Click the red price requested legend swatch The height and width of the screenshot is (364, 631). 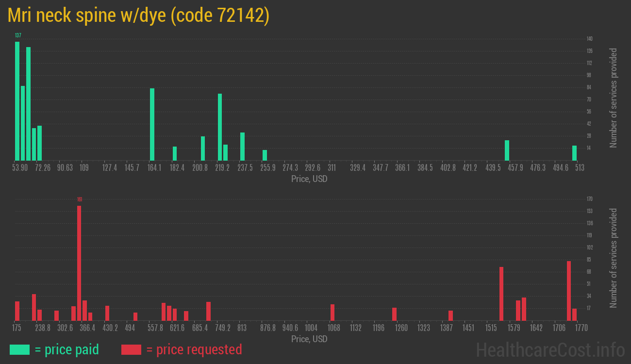tap(131, 349)
